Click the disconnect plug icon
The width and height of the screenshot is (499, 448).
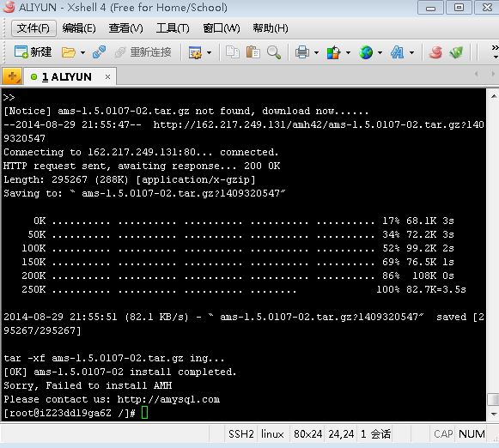pos(99,52)
